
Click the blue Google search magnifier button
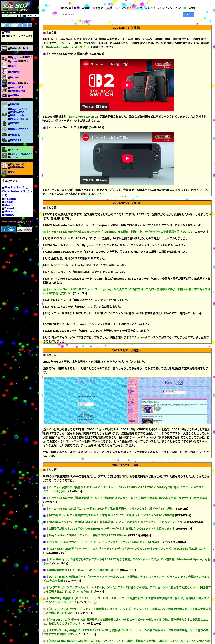pyautogui.click(x=188, y=15)
